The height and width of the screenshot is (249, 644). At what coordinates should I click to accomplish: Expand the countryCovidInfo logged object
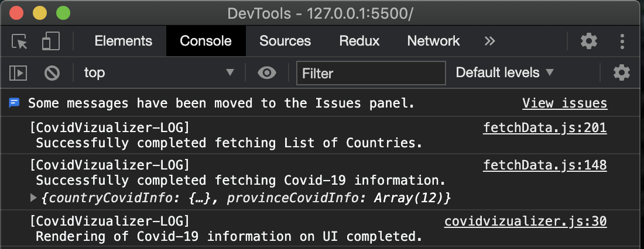(x=33, y=198)
